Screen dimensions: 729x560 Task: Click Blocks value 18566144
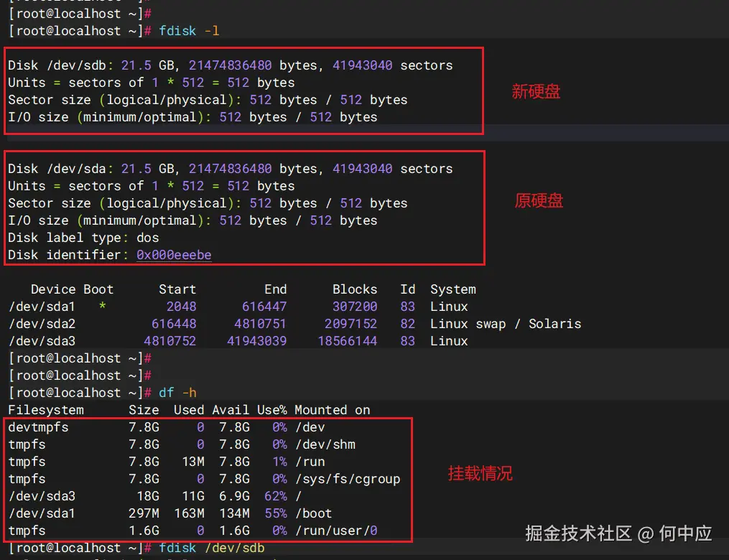point(348,341)
